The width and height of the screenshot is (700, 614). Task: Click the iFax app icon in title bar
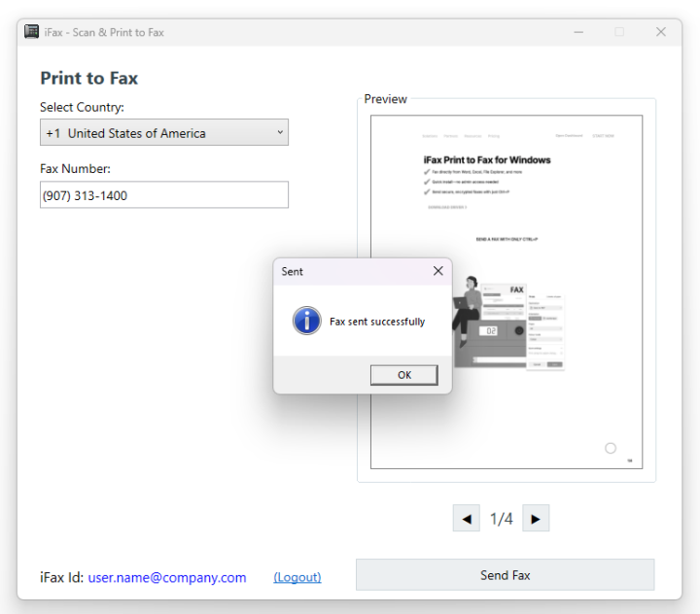click(x=32, y=32)
